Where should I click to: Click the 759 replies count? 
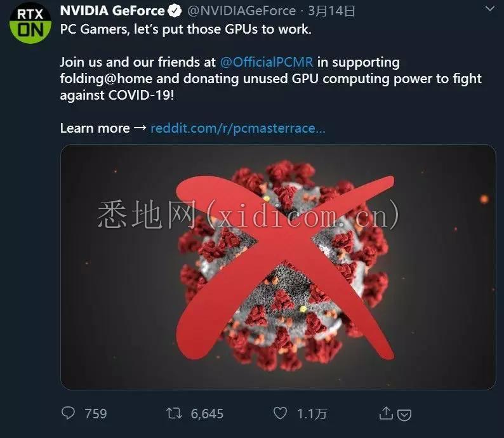[x=95, y=414]
